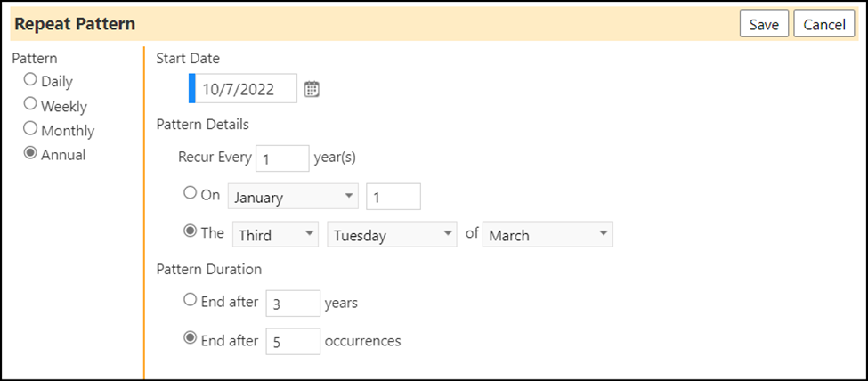Screen dimensions: 868x381
Task: Click the Start Date field showing 10/7/2022
Action: point(243,89)
